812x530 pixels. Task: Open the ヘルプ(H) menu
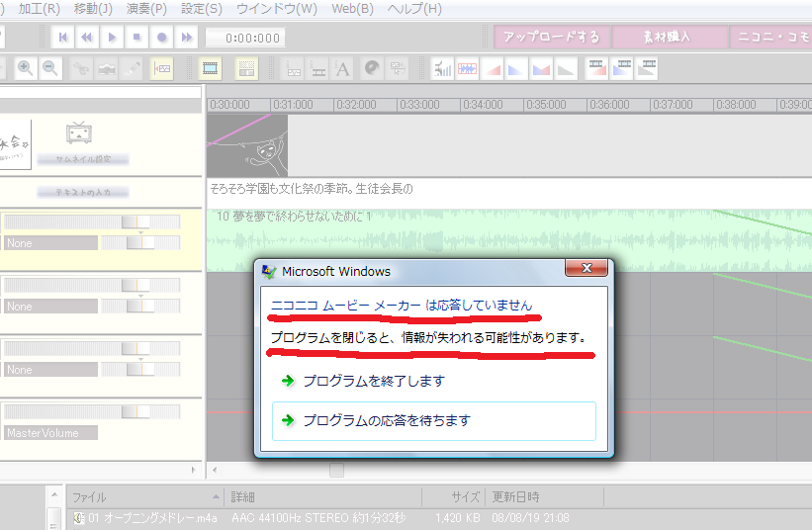pyautogui.click(x=414, y=9)
